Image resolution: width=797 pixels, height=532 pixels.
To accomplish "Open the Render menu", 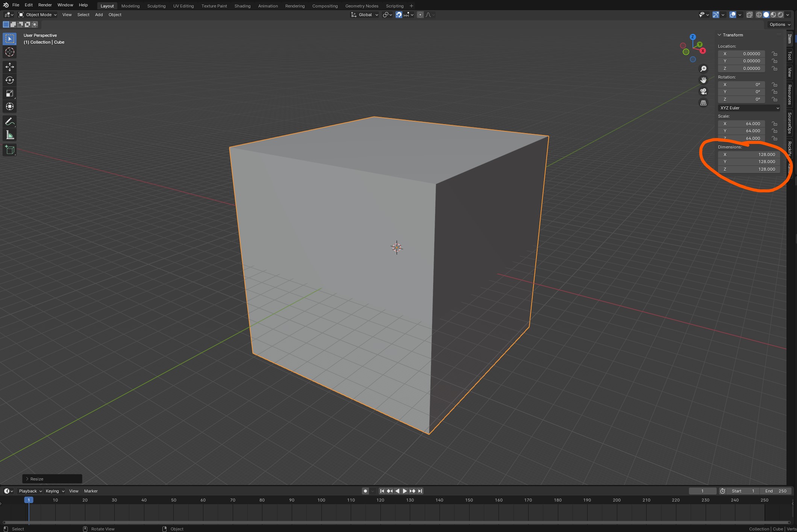I will [45, 5].
